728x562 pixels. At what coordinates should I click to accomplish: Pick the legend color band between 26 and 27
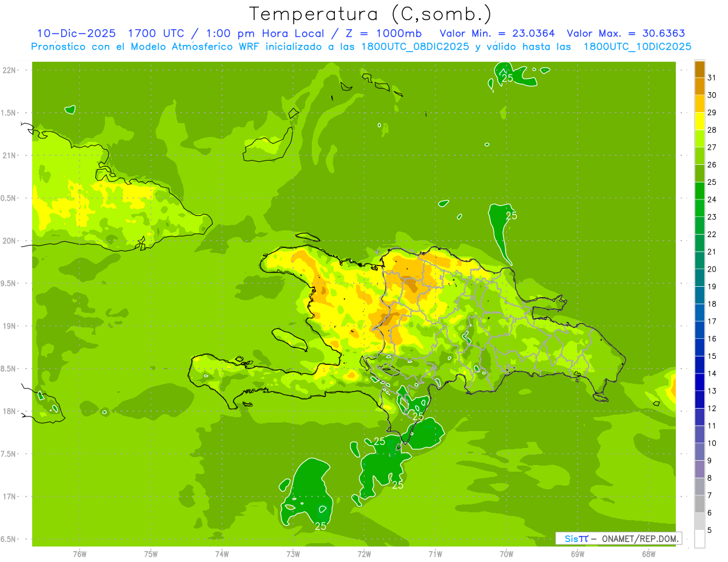pyautogui.click(x=699, y=156)
